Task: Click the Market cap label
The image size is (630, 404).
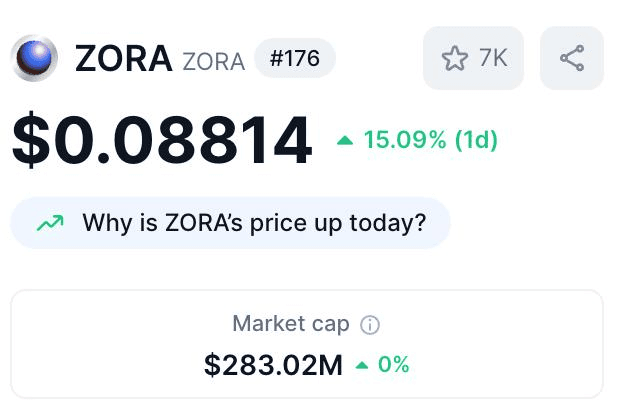Action: 291,324
